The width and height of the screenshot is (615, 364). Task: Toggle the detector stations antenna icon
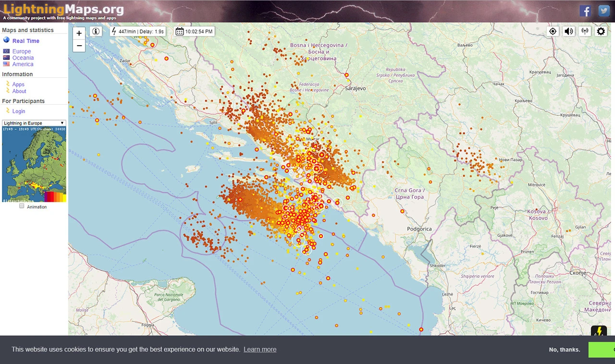click(585, 31)
